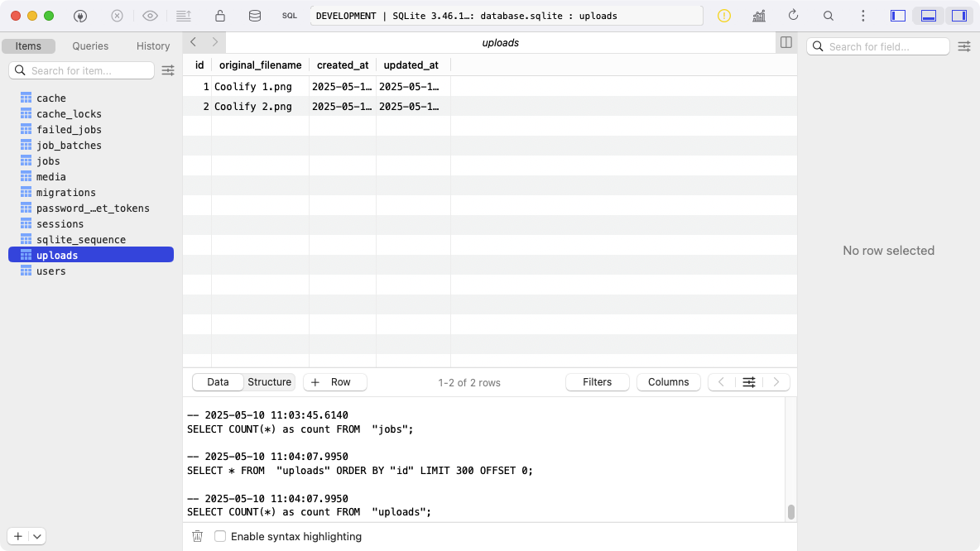Click the trash icon to clear console
This screenshot has width=980, height=551.
pyautogui.click(x=197, y=536)
